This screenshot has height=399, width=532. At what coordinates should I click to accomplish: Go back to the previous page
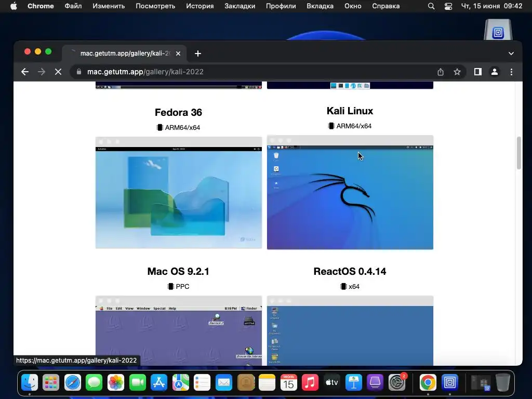(25, 72)
